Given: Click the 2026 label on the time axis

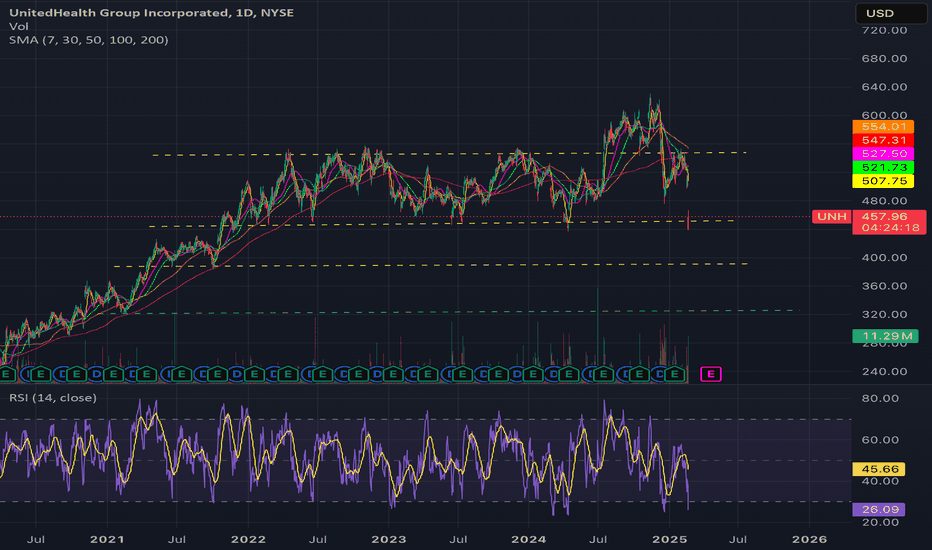Looking at the screenshot, I should [x=809, y=539].
